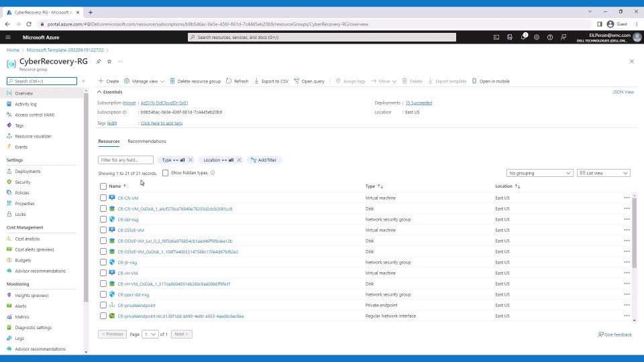Toggle Show hidden types checkbox

[x=165, y=173]
